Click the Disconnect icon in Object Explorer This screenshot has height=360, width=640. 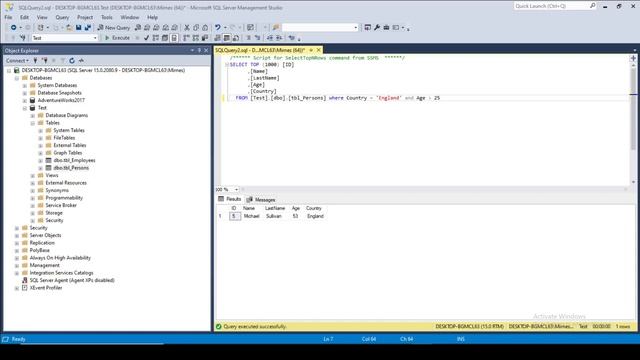44,60
